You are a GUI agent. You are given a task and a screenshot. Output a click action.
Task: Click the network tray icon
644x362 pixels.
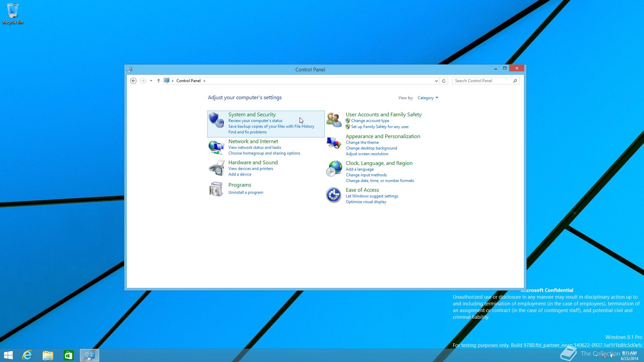(x=604, y=356)
